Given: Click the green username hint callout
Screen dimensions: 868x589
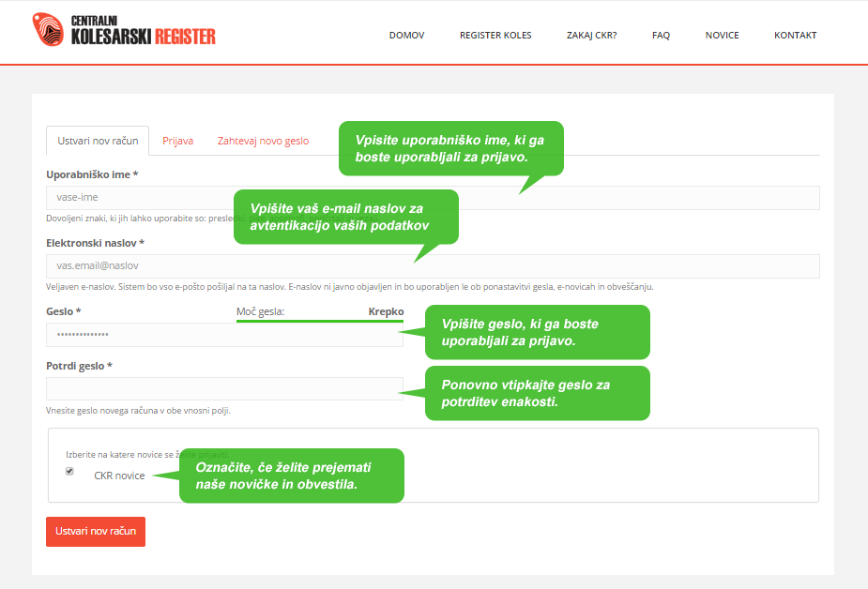Looking at the screenshot, I should [450, 148].
